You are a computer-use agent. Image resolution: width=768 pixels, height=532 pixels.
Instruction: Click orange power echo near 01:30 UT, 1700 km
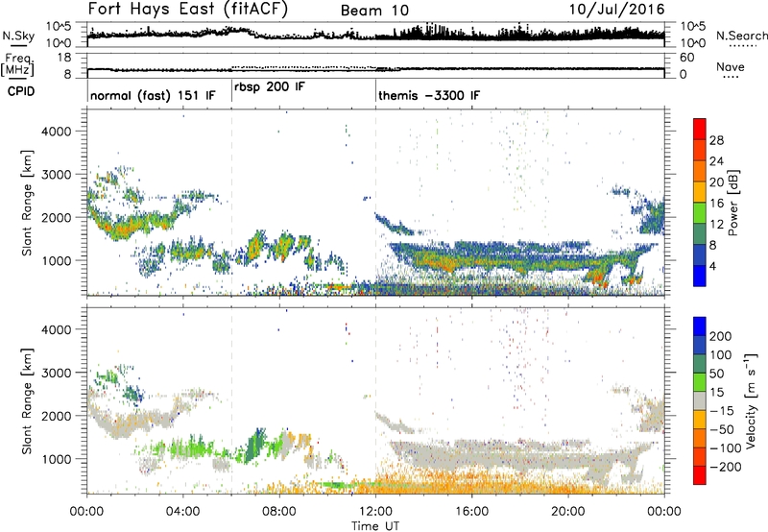(x=122, y=230)
